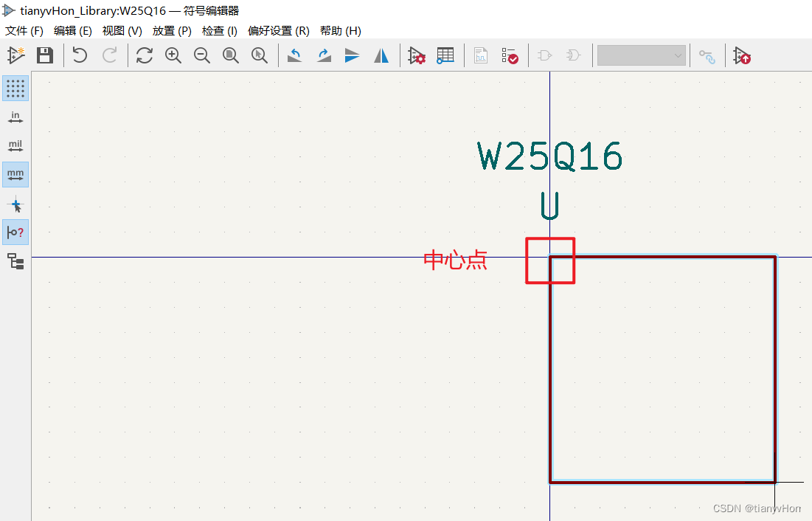The height and width of the screenshot is (521, 812).
Task: Save the symbol library
Action: click(45, 55)
